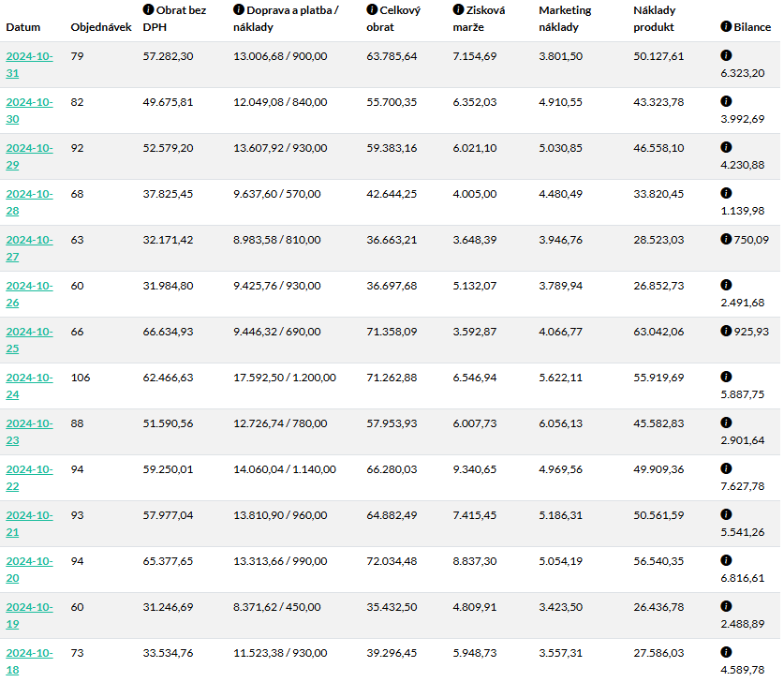Screen dimensions: 784x682
Task: Open the 2024-10-30 date link
Action: 29,111
